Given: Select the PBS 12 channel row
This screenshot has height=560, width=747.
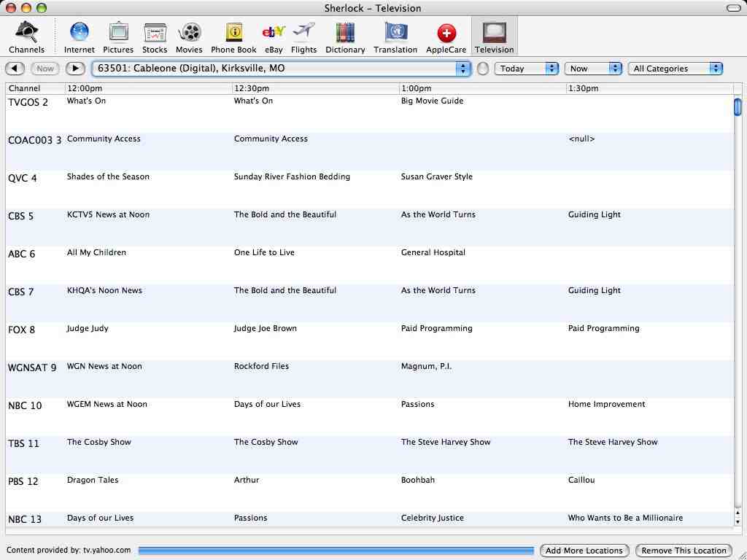Looking at the screenshot, I should 370,492.
